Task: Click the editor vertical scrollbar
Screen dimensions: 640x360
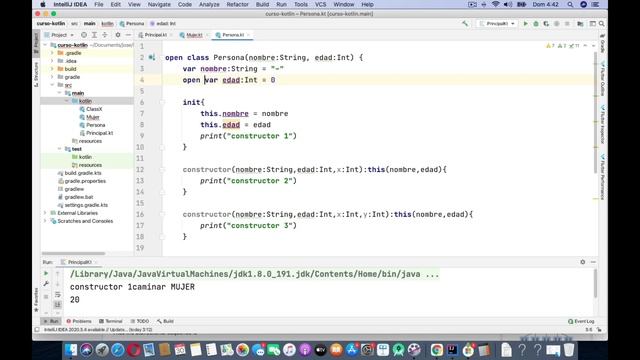Action: click(x=596, y=112)
